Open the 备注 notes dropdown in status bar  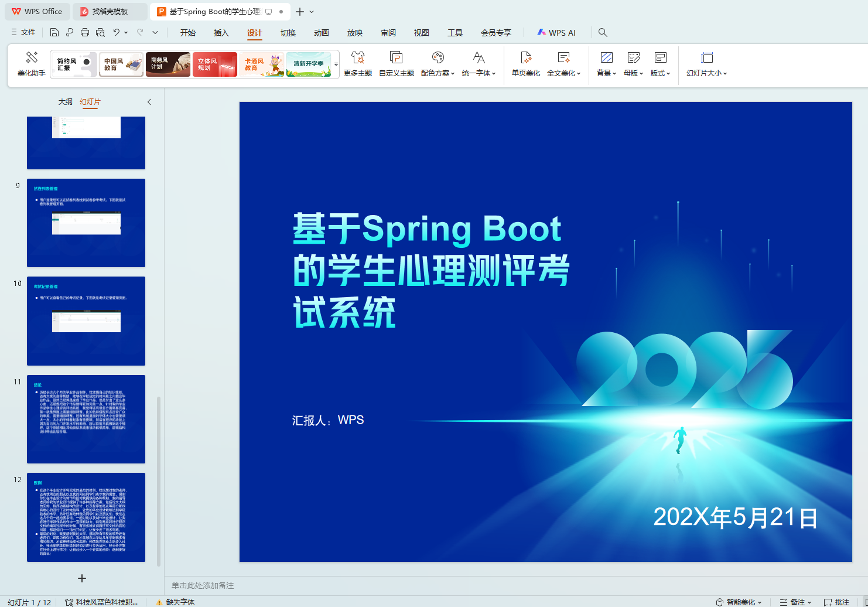795,602
